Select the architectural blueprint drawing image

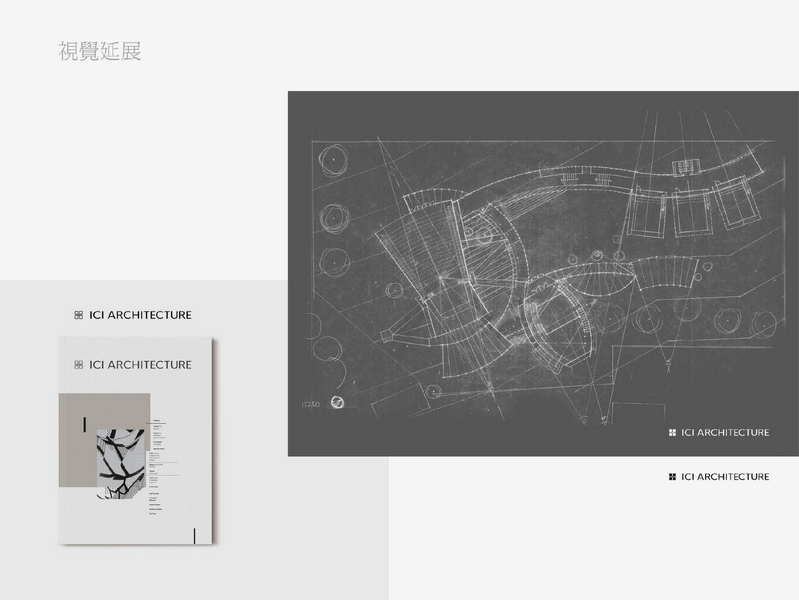[x=543, y=274]
